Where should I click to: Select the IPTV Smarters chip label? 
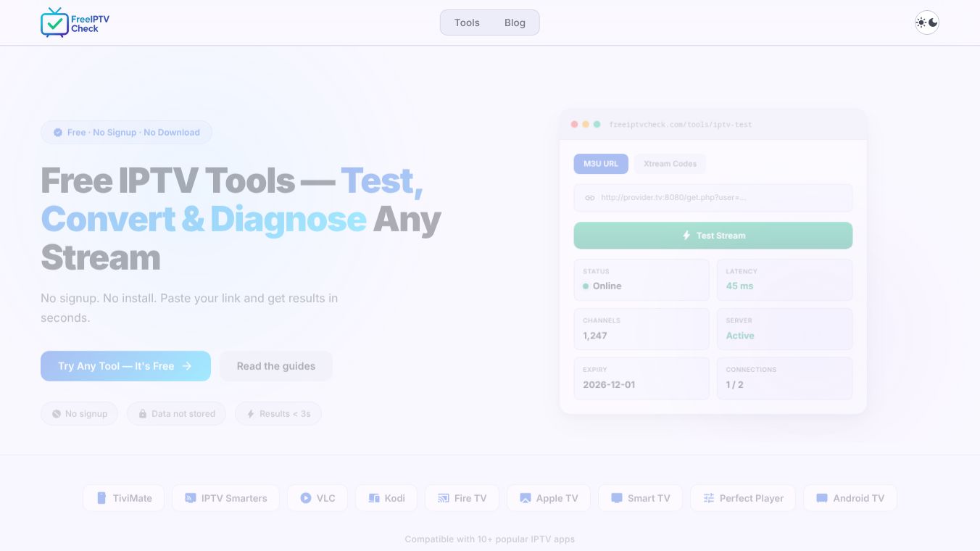click(234, 498)
